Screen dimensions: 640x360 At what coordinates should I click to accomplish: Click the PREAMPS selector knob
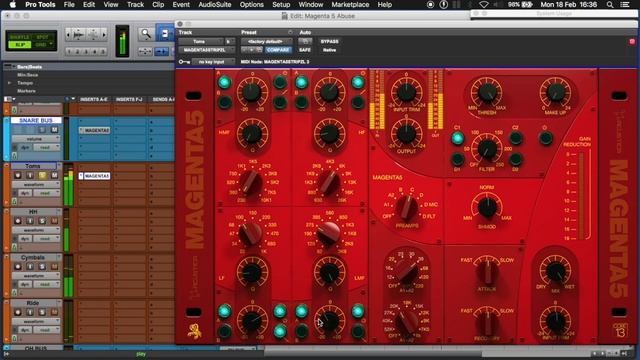(406, 207)
